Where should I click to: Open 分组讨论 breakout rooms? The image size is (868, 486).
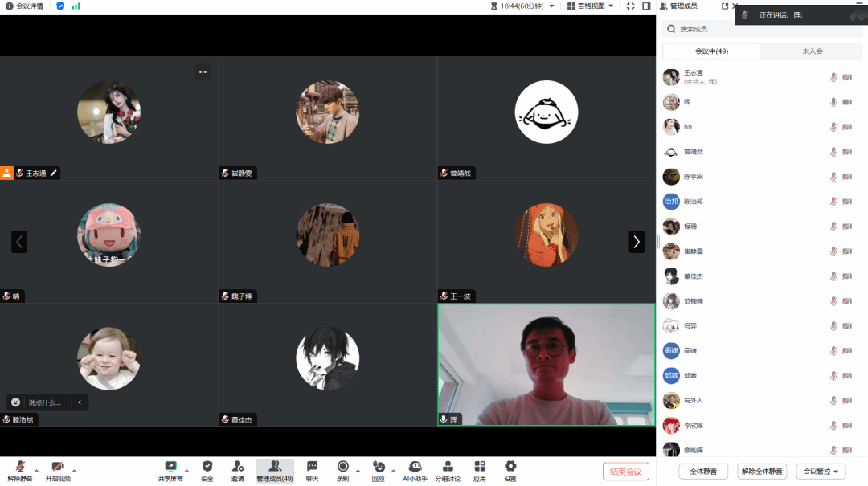point(448,469)
